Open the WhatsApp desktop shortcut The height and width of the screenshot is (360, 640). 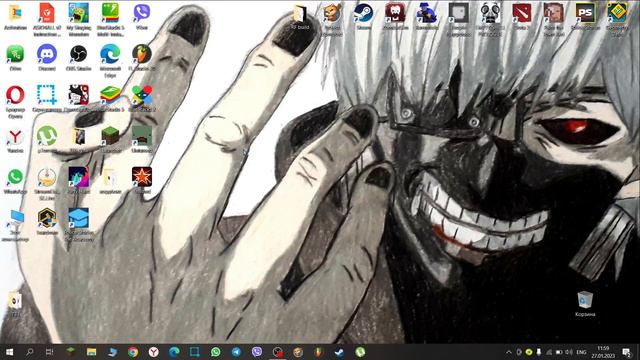click(x=15, y=177)
